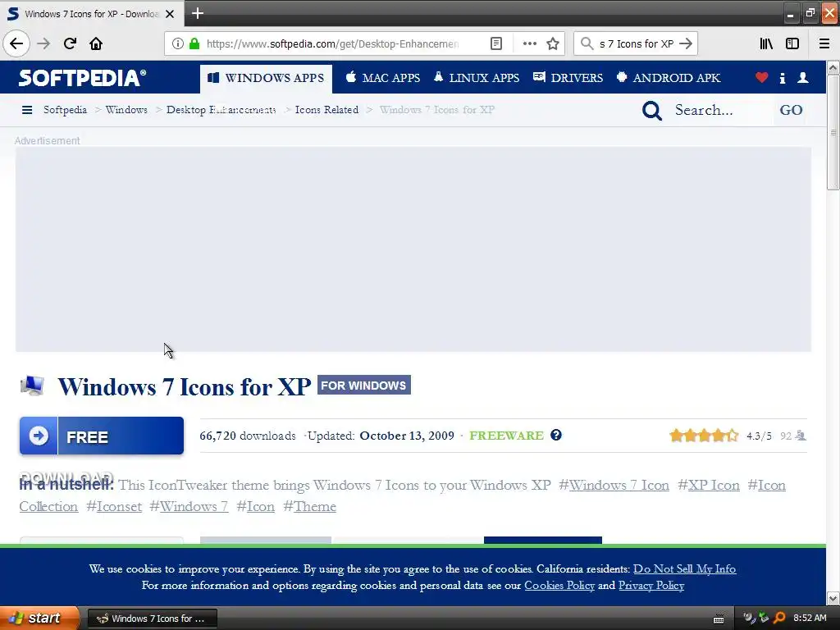
Task: Open page actions three-dots menu
Action: pyautogui.click(x=529, y=43)
